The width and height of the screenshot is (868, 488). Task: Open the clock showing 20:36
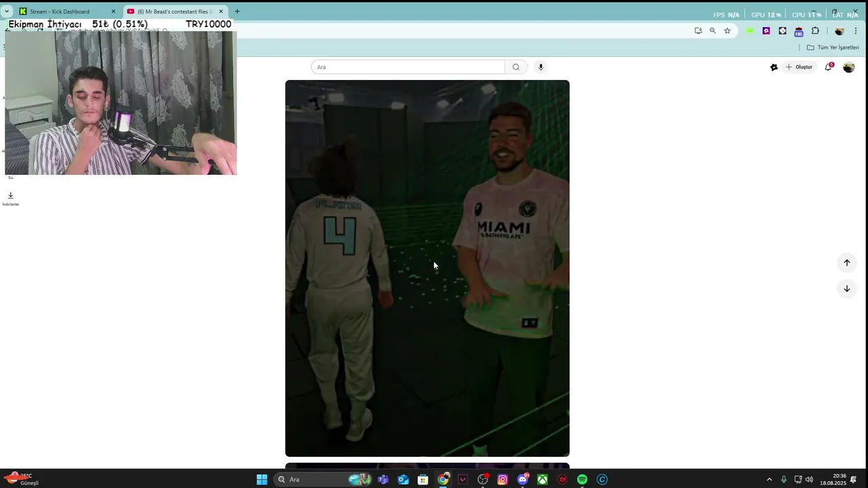[x=833, y=480]
